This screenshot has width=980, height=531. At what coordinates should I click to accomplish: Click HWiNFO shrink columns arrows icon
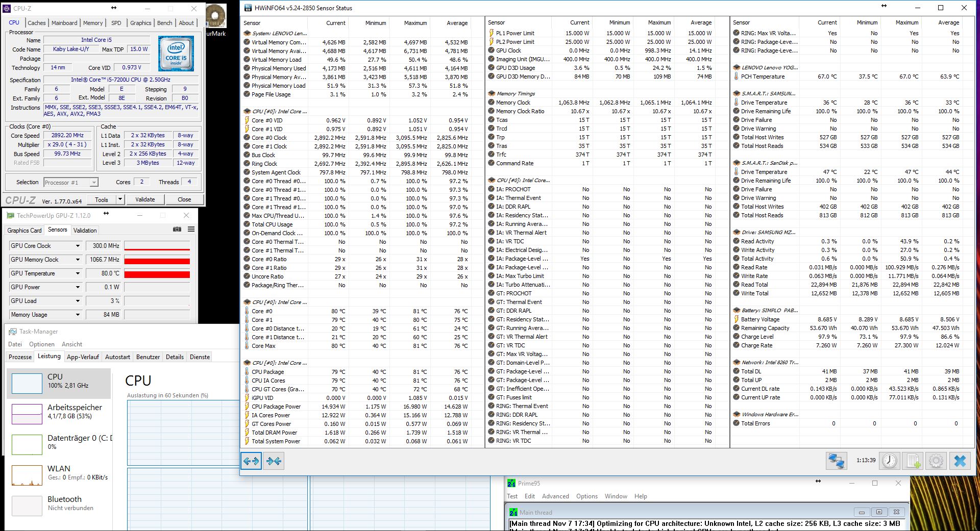click(274, 461)
